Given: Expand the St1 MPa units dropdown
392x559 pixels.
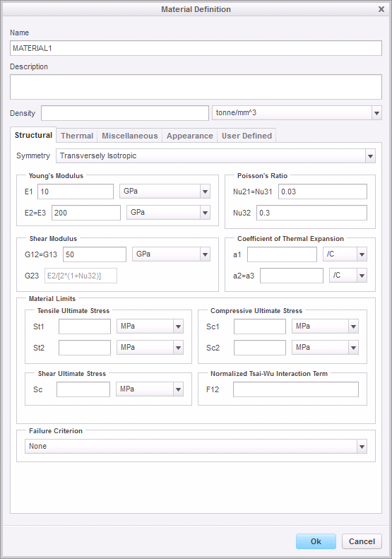Looking at the screenshot, I should pyautogui.click(x=150, y=326).
